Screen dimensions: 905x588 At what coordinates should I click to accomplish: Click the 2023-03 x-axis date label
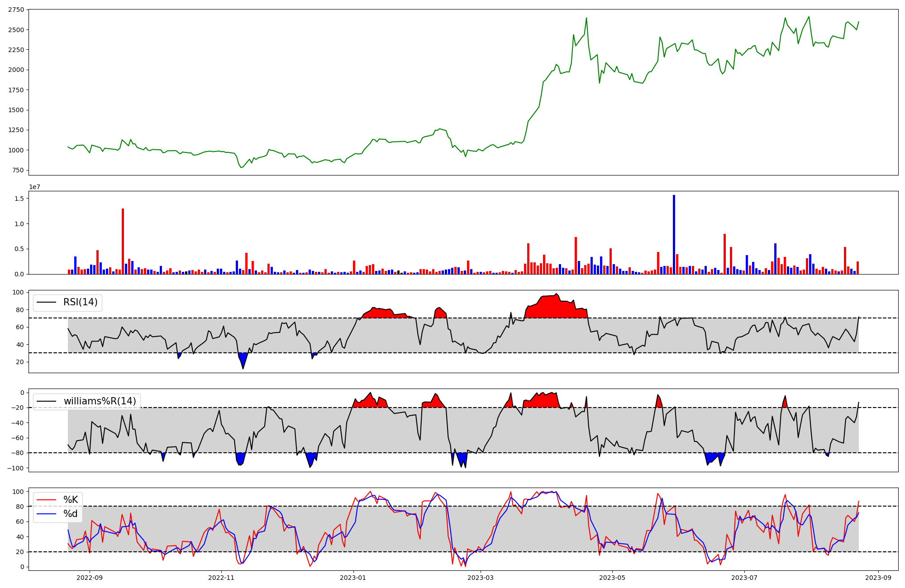[481, 577]
